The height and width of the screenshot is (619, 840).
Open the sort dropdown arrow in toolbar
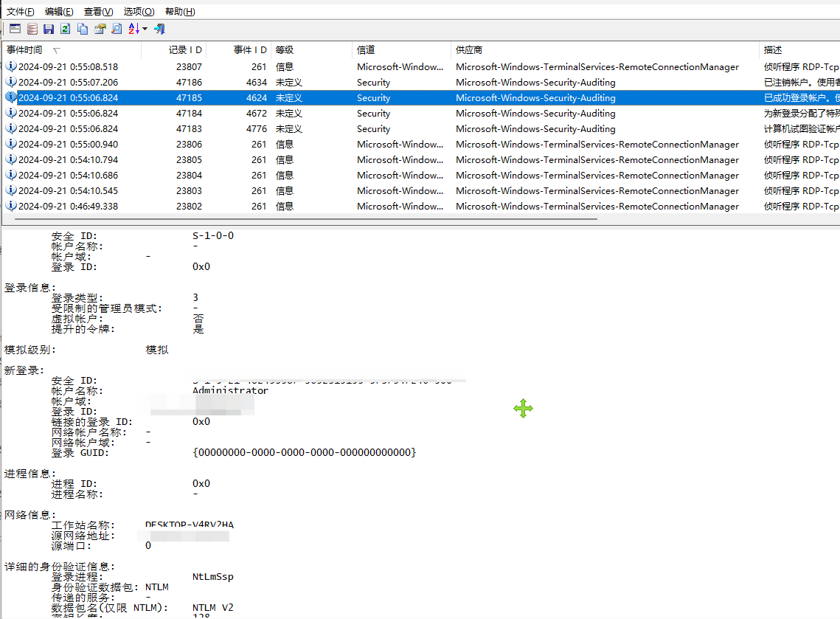[x=145, y=29]
